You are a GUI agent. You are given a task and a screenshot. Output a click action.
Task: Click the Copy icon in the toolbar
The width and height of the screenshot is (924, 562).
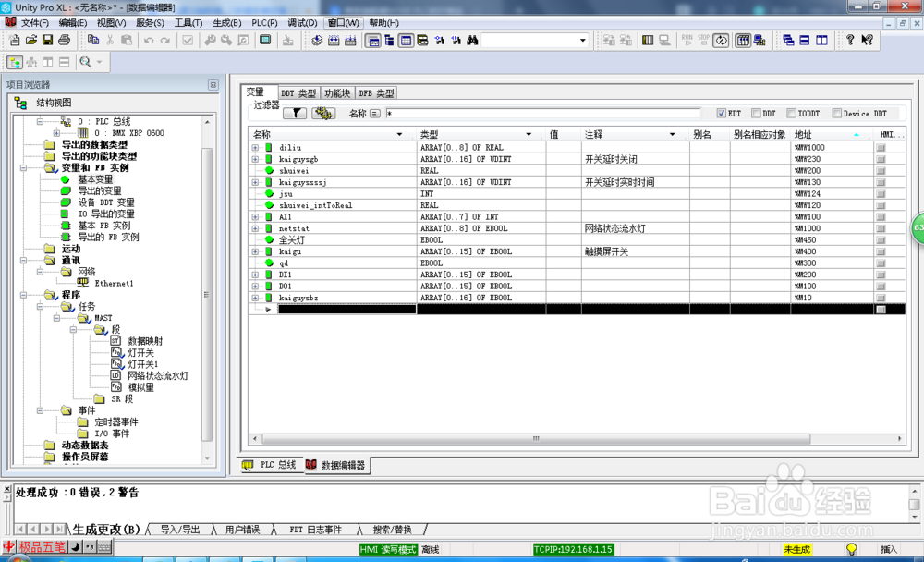point(93,40)
